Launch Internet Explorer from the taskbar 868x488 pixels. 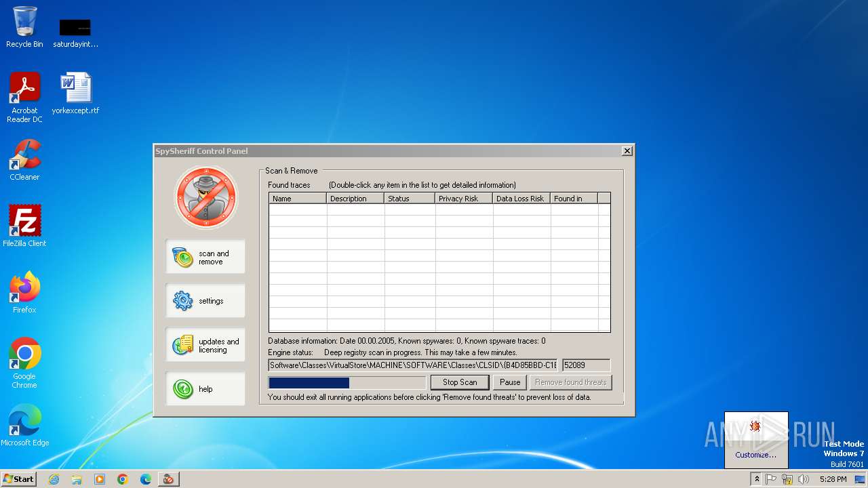54,479
